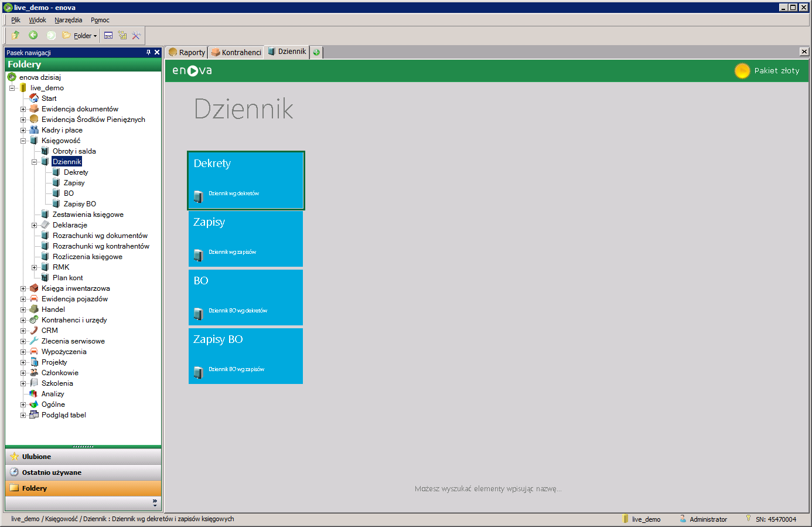This screenshot has width=812, height=527.
Task: Open the Zapisy tile
Action: point(246,239)
